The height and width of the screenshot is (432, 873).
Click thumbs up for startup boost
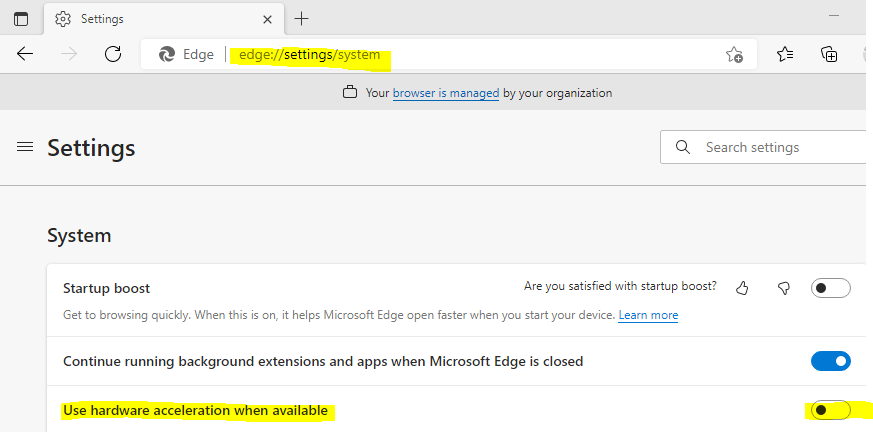[742, 288]
